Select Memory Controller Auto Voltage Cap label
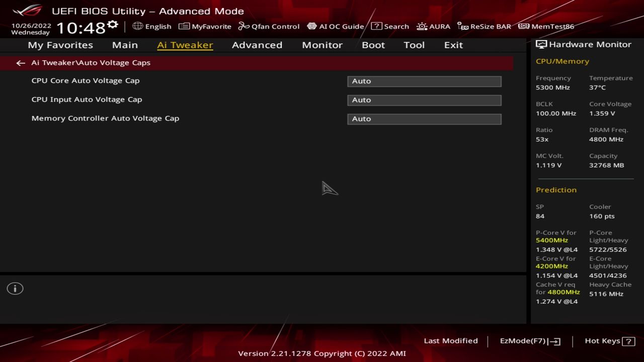Viewport: 644px width, 362px height. tap(105, 118)
